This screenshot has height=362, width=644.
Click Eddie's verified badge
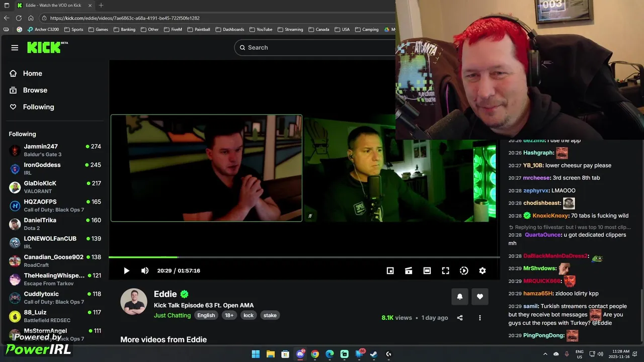pyautogui.click(x=185, y=294)
